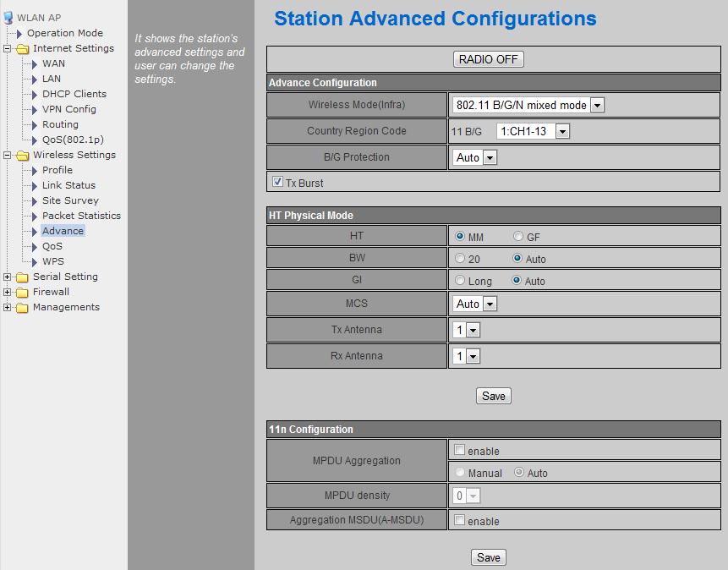
Task: Click the arrow icon beside Operation Mode
Action: click(x=19, y=34)
